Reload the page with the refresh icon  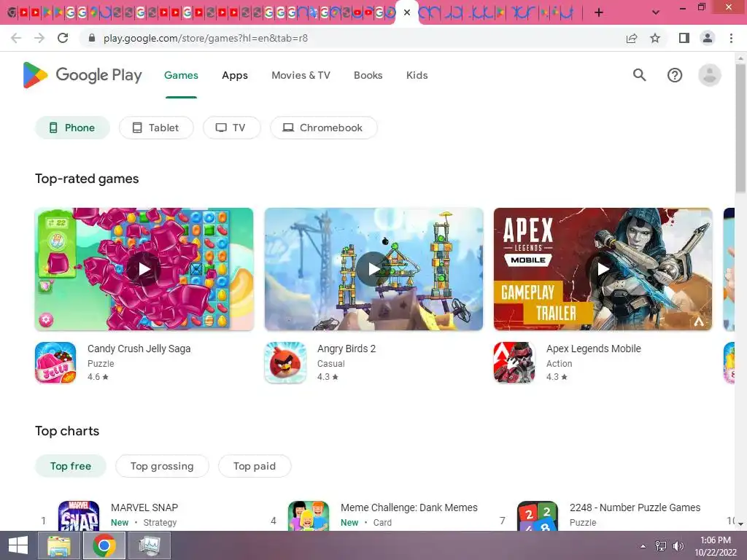(x=63, y=38)
